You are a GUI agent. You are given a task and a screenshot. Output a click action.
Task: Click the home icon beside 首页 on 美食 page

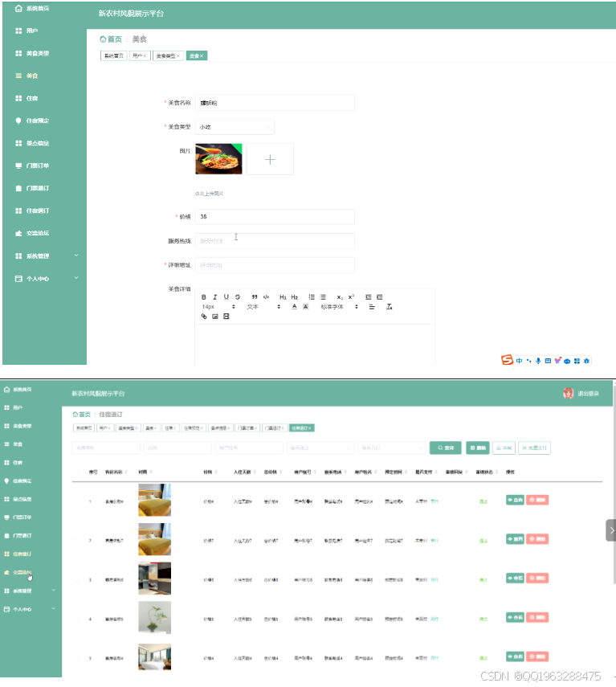pyautogui.click(x=103, y=39)
